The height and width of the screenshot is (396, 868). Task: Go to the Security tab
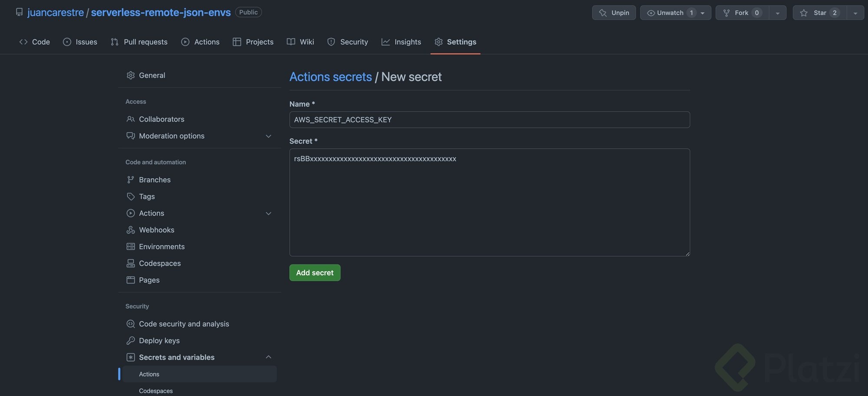(348, 42)
